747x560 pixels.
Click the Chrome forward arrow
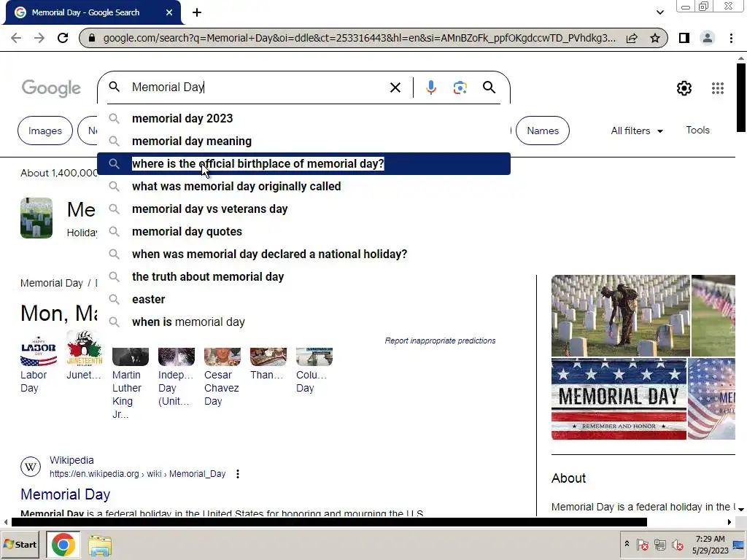39,38
